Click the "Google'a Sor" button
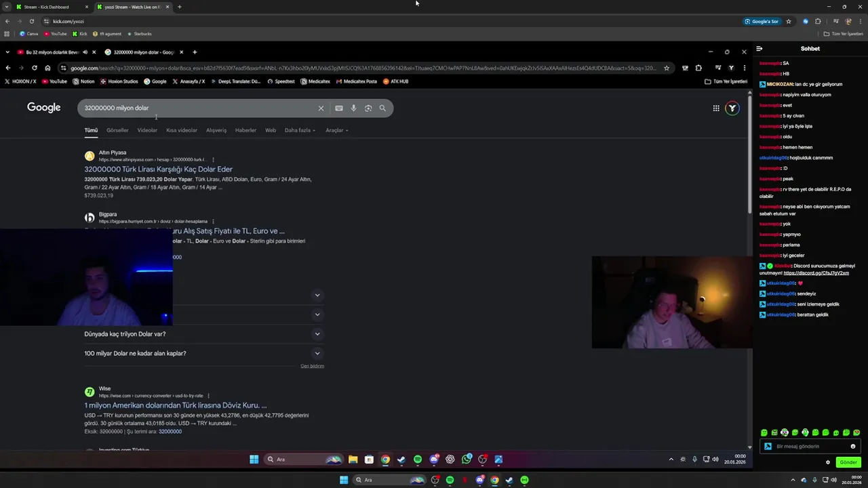 click(x=762, y=21)
